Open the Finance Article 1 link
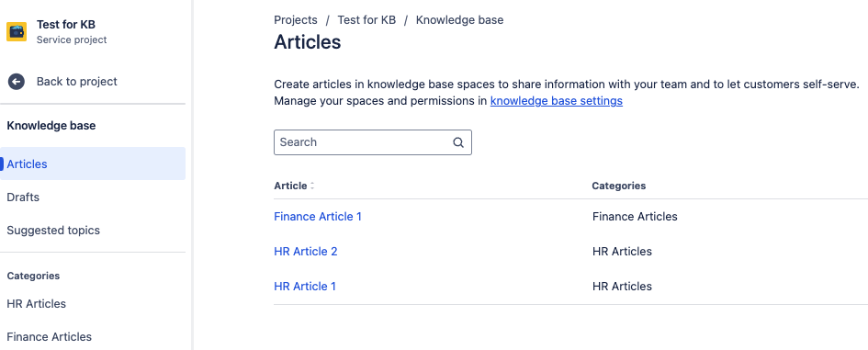 point(318,217)
